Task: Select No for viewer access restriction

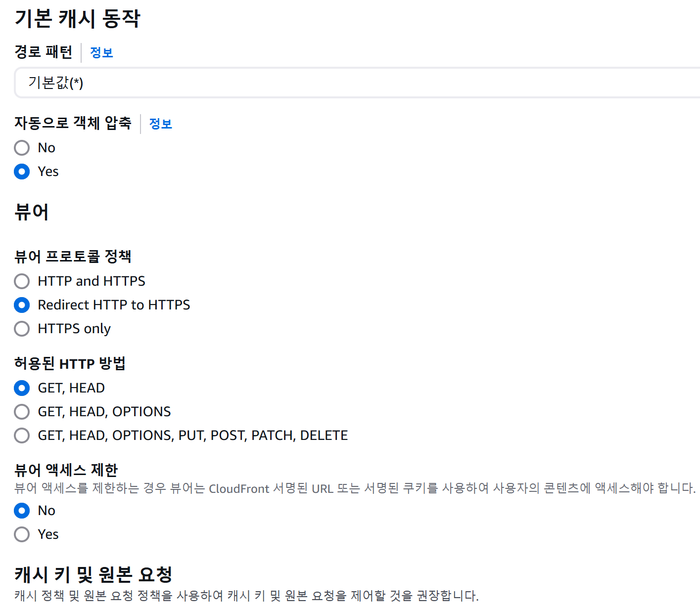Action: point(22,510)
